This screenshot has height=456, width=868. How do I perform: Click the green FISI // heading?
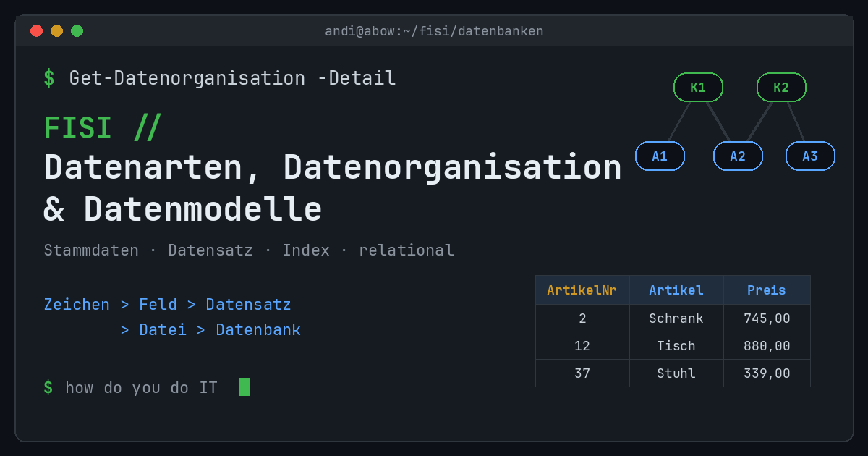pos(102,128)
